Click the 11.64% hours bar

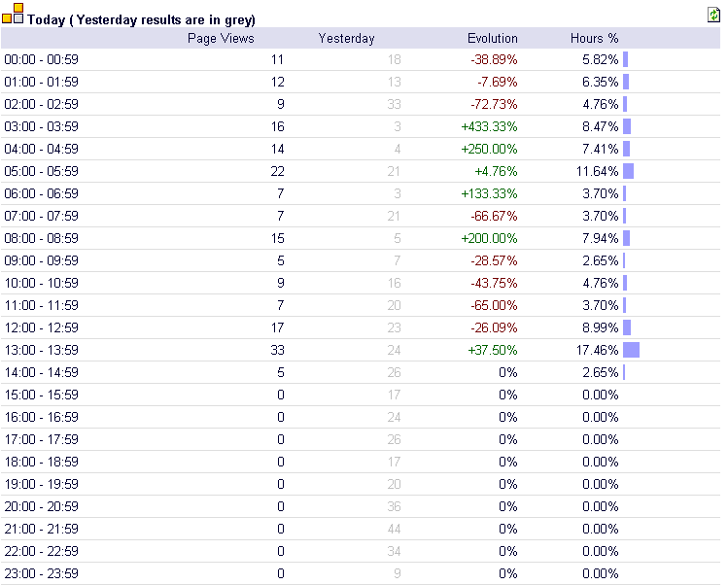tap(628, 171)
